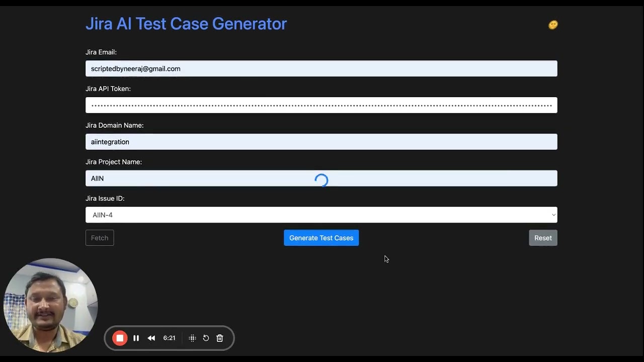
Task: Restart recording with the circular arrow
Action: click(x=206, y=338)
